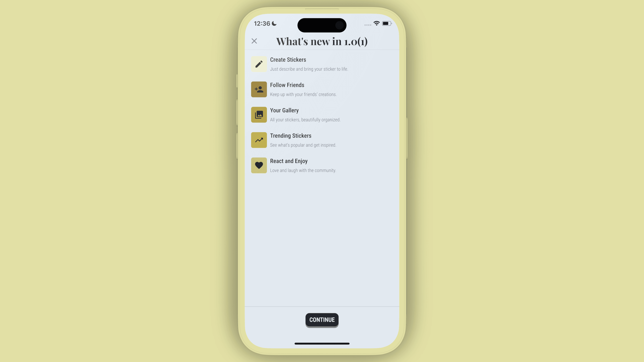Image resolution: width=644 pixels, height=362 pixels.
Task: Click the React and Enjoy heart icon
Action: point(259,165)
